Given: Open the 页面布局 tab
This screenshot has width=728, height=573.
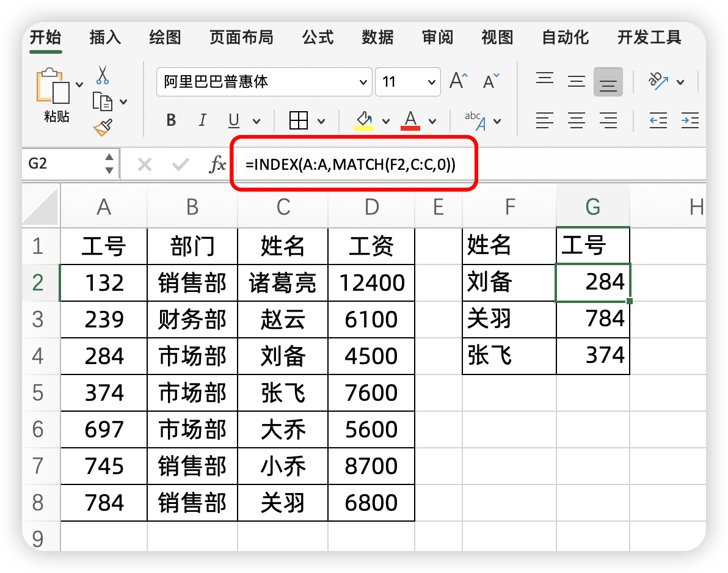Looking at the screenshot, I should click(x=241, y=38).
